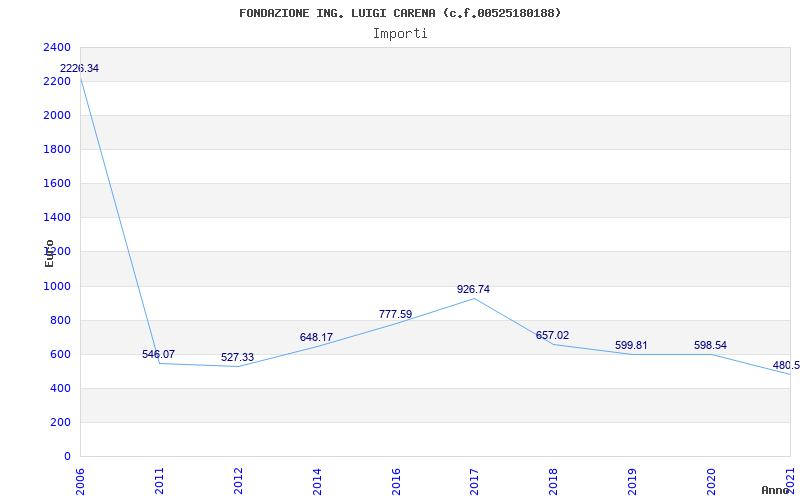Select the 2000 y-axis tick label

(58, 116)
